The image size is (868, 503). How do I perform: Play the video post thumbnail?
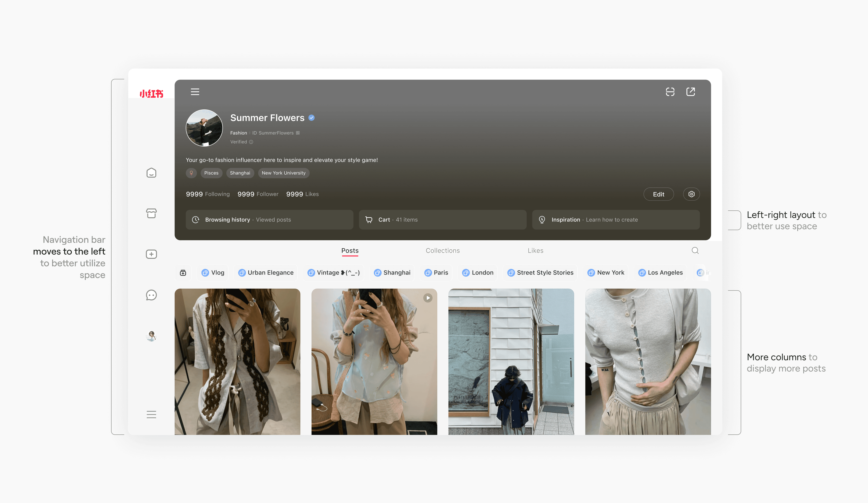pos(427,298)
